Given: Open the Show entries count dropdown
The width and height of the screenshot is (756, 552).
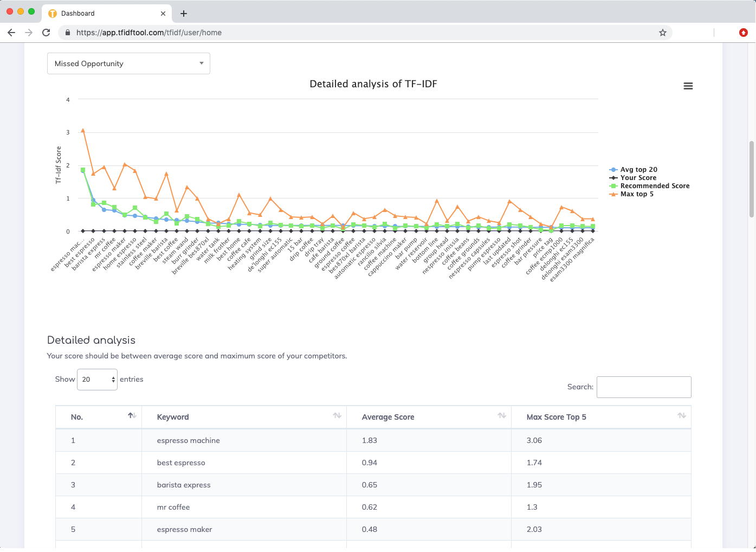Looking at the screenshot, I should 97,380.
